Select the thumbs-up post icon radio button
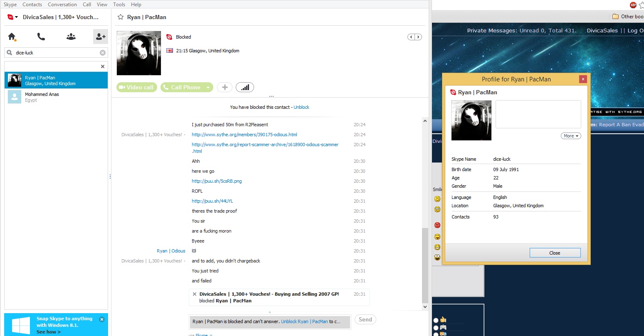Image resolution: width=644 pixels, height=336 pixels. point(436,320)
